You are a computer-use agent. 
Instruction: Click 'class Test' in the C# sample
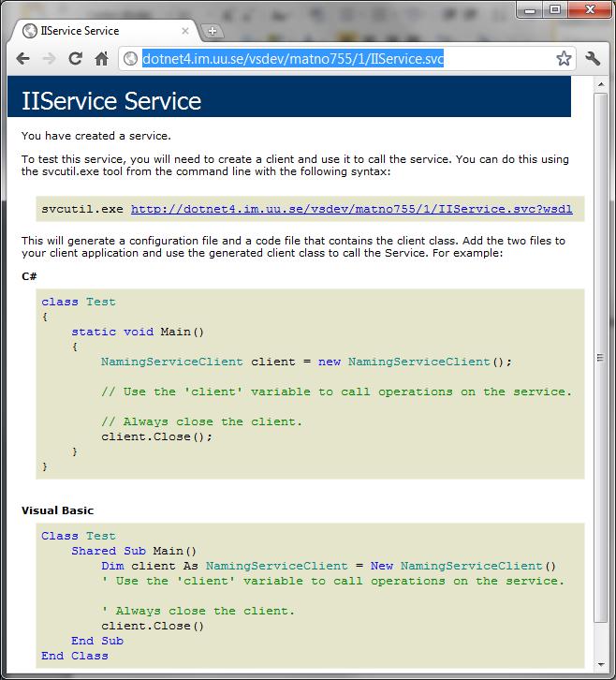pos(79,302)
